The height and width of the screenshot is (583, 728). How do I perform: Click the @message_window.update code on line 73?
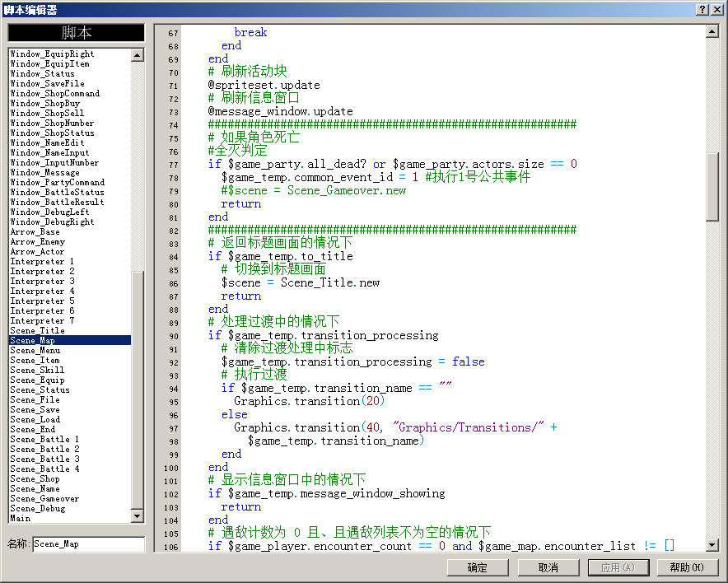click(281, 111)
